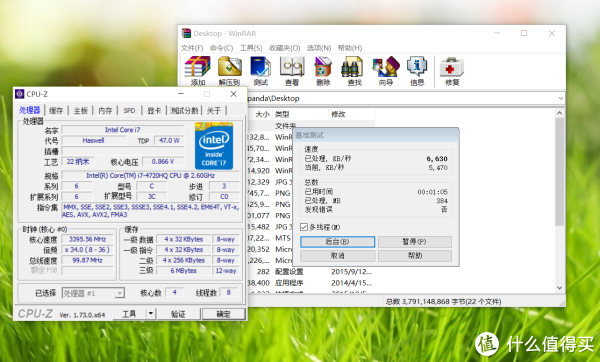
Task: Click the WinRAR title bar app icon
Action: pos(186,33)
